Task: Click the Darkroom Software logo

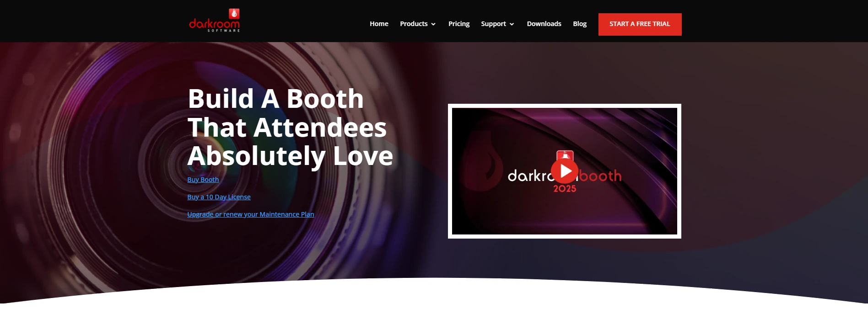Action: [x=215, y=21]
